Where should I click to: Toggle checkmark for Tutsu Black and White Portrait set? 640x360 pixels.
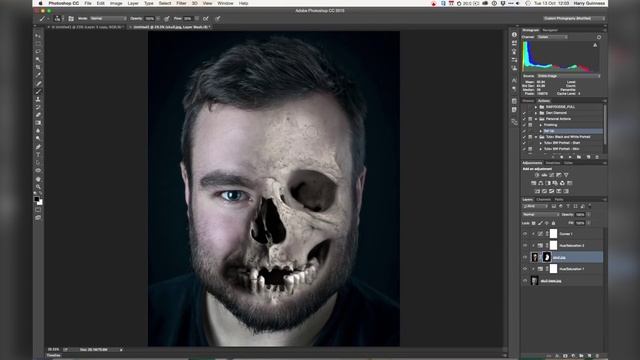pyautogui.click(x=524, y=137)
